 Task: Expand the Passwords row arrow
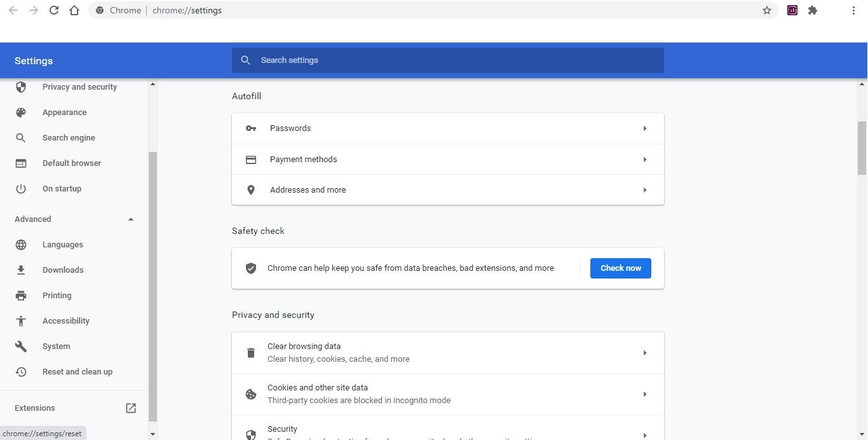(644, 128)
